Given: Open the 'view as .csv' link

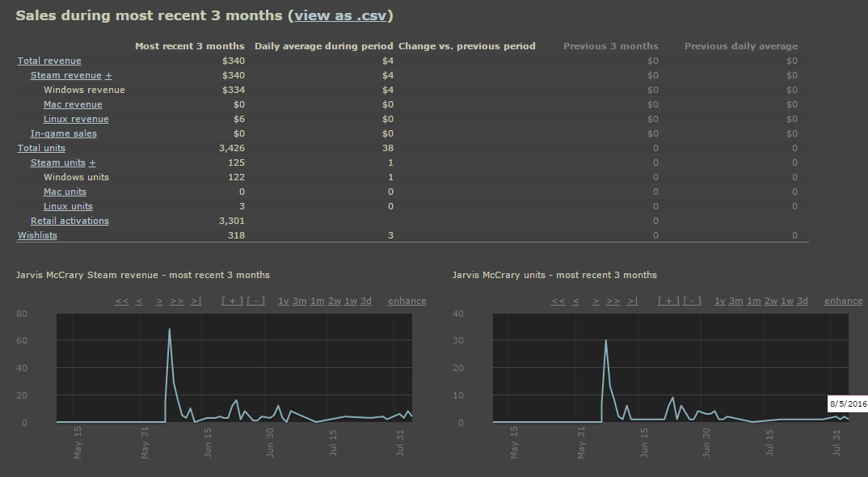Looking at the screenshot, I should (x=340, y=15).
